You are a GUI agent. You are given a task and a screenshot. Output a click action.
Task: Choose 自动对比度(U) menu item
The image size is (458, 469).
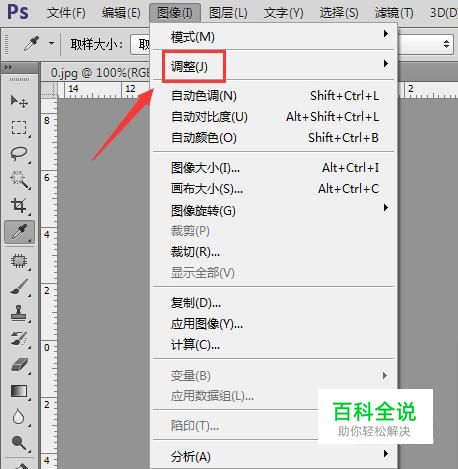pyautogui.click(x=273, y=117)
